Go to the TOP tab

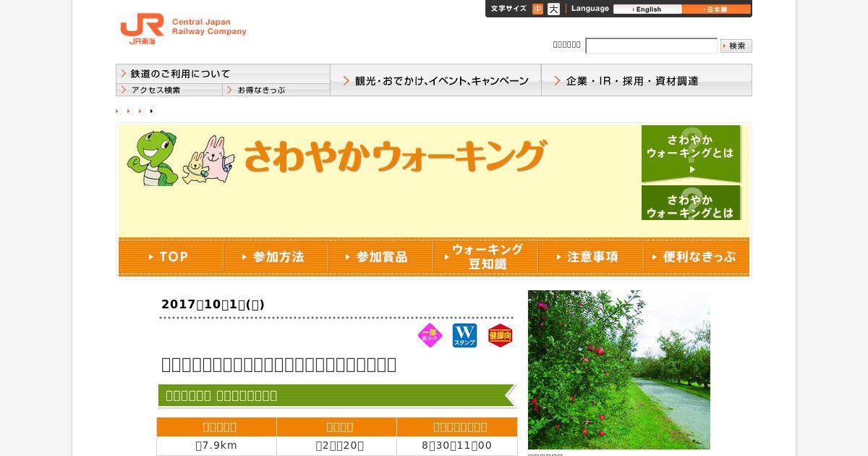point(171,257)
